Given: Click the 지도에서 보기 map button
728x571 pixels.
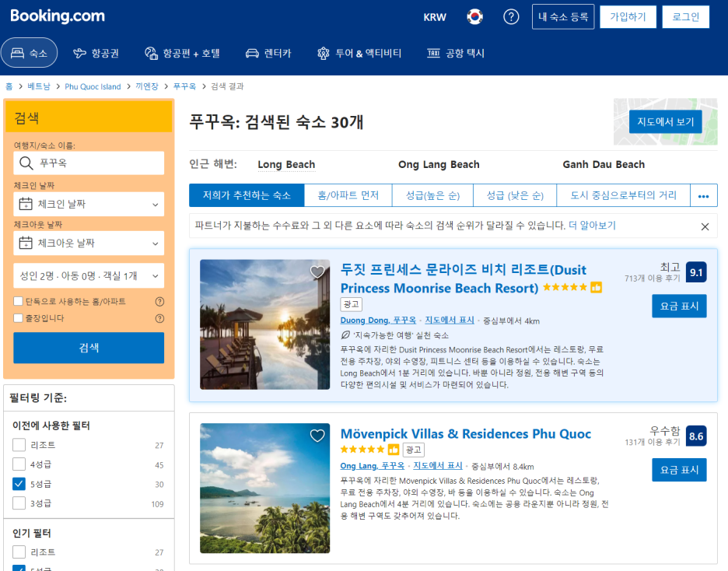Looking at the screenshot, I should tap(665, 121).
